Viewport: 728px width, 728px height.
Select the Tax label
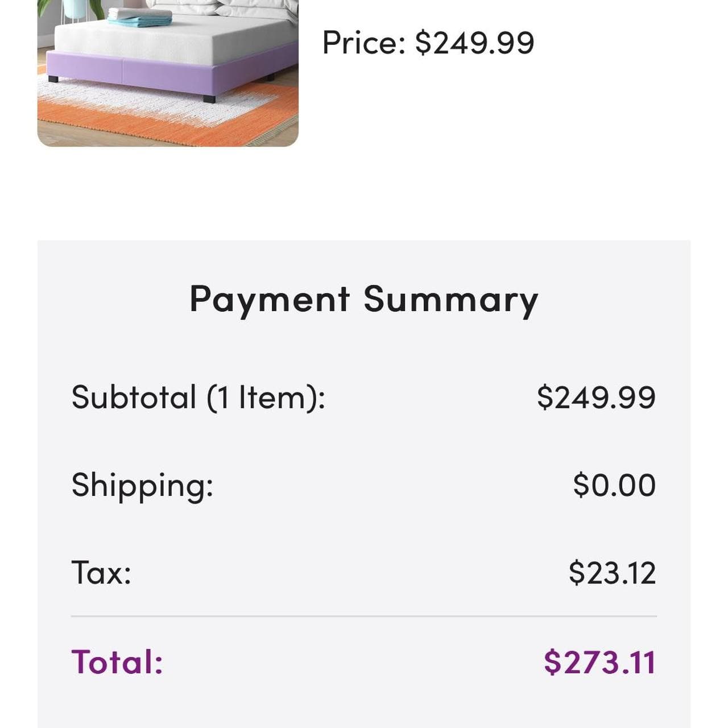click(x=101, y=572)
